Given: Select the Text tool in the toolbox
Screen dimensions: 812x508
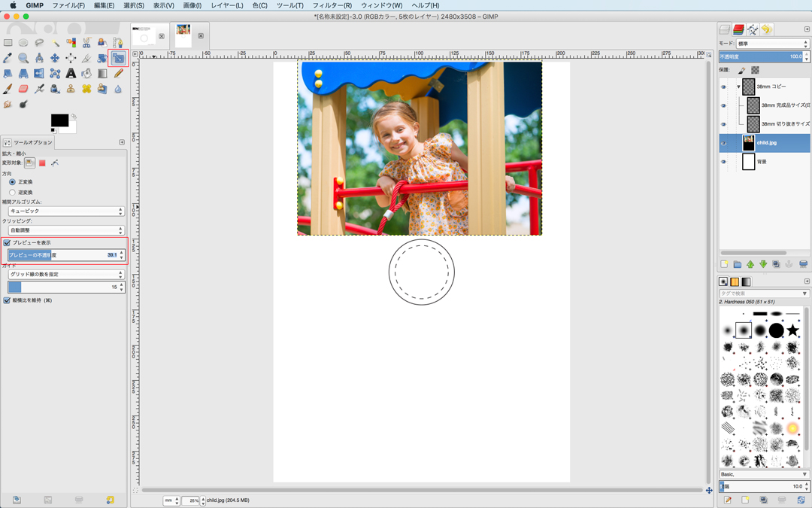Looking at the screenshot, I should click(x=71, y=74).
